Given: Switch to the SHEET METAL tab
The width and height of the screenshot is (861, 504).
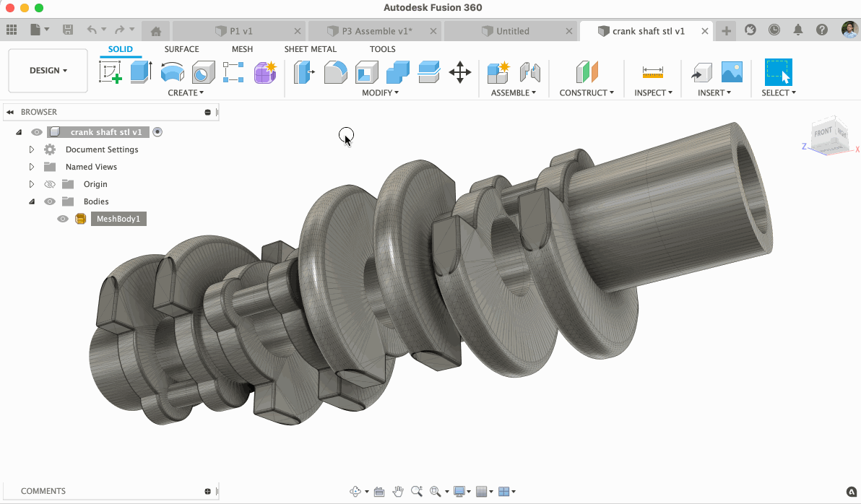Looking at the screenshot, I should tap(310, 49).
